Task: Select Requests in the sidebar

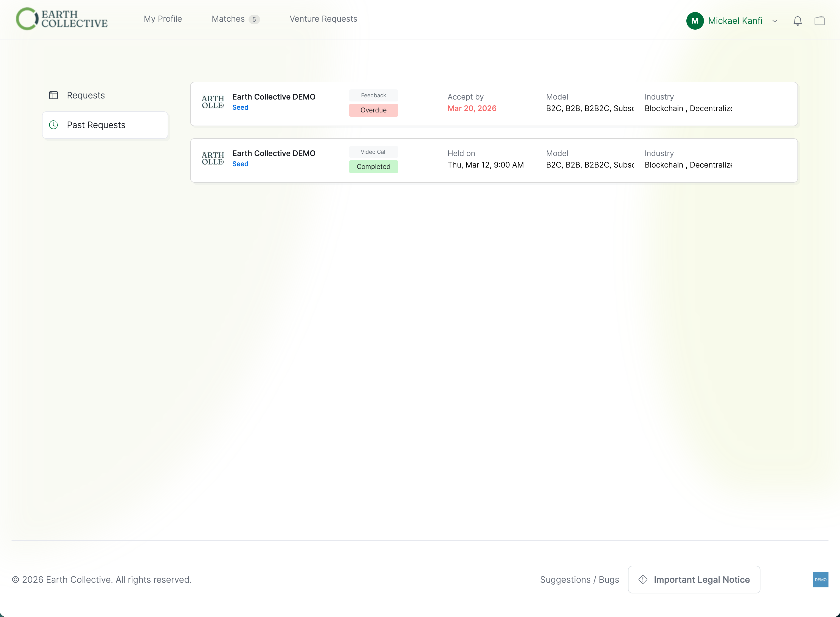Action: coord(86,95)
